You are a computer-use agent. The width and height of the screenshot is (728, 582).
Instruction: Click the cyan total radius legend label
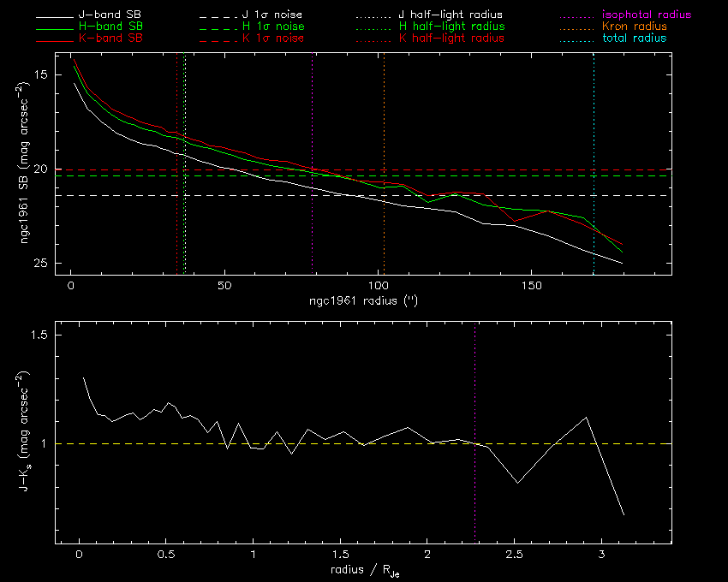tap(634, 39)
